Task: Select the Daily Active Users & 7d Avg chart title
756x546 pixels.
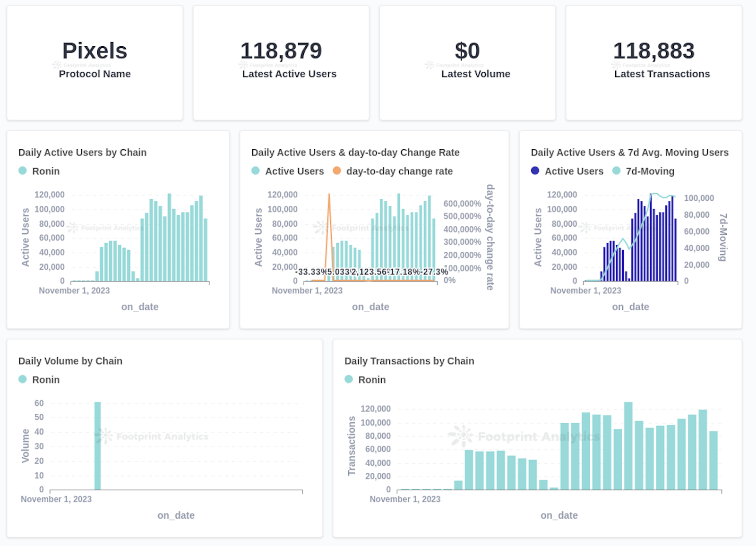Action: click(x=629, y=152)
